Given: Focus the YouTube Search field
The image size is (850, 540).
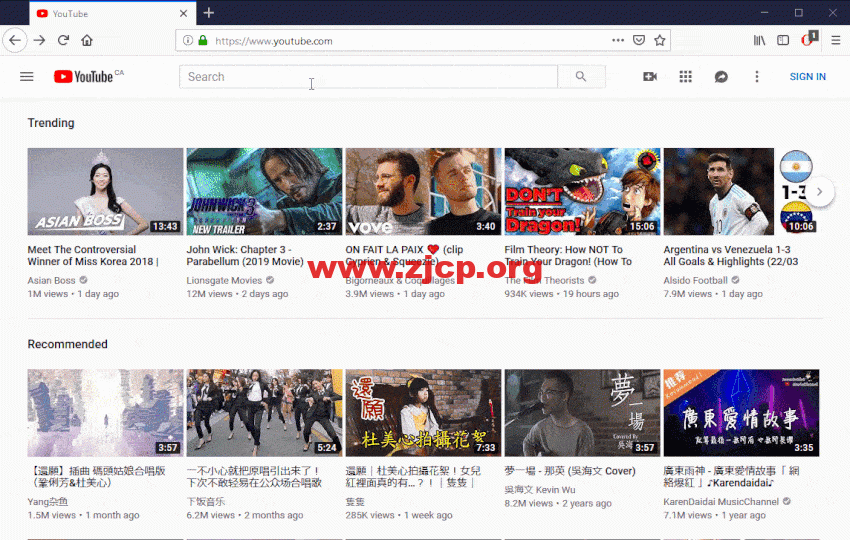Looking at the screenshot, I should point(368,76).
